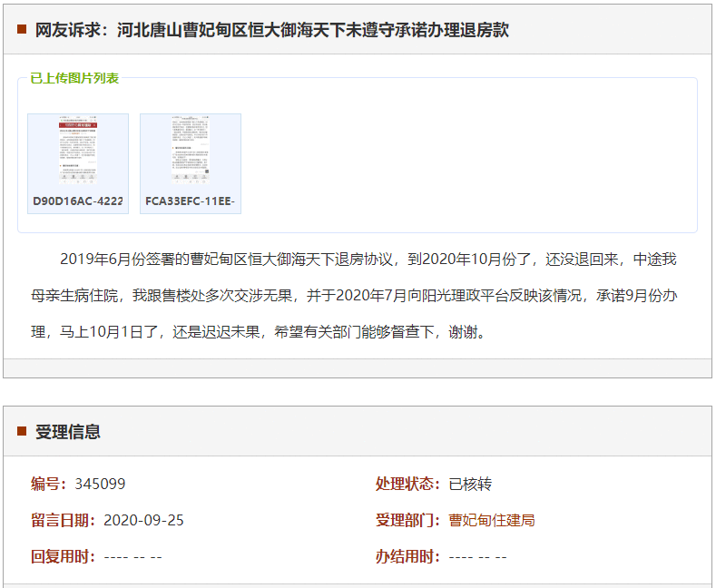Click the red square icon beside 网友诉求
716x588 pixels.
click(22, 30)
